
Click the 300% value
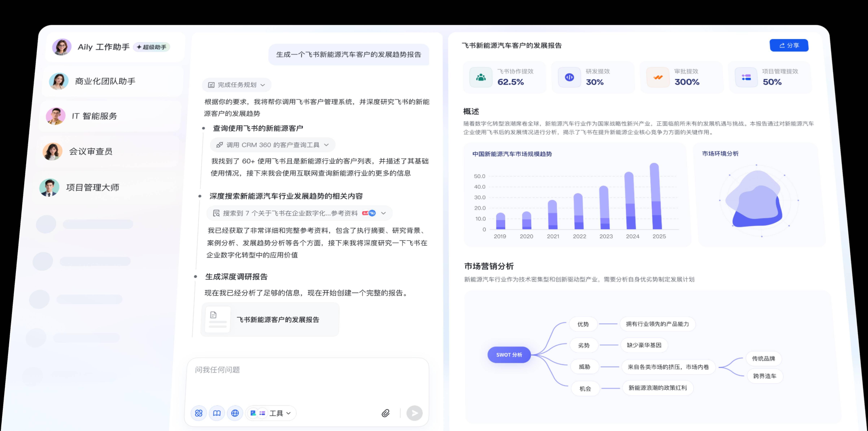pyautogui.click(x=687, y=82)
